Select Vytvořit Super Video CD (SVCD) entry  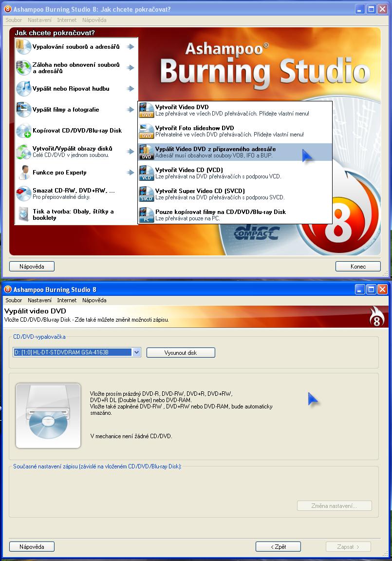click(x=235, y=194)
